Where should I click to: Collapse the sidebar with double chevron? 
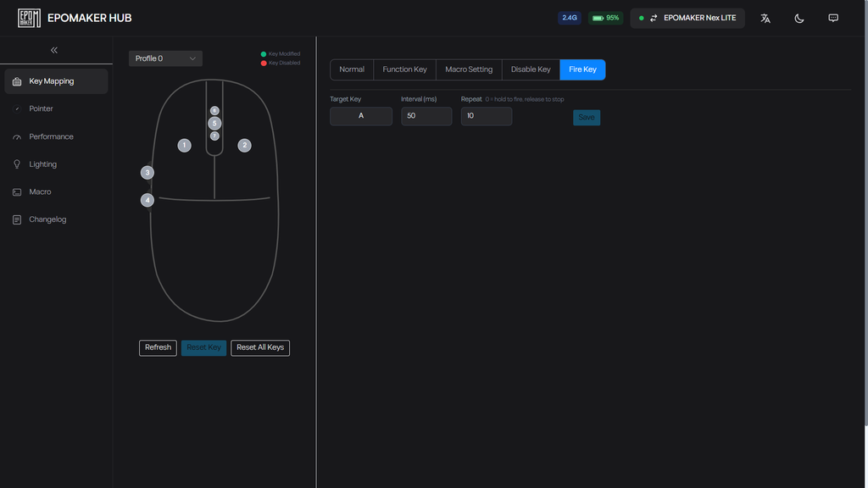click(54, 50)
